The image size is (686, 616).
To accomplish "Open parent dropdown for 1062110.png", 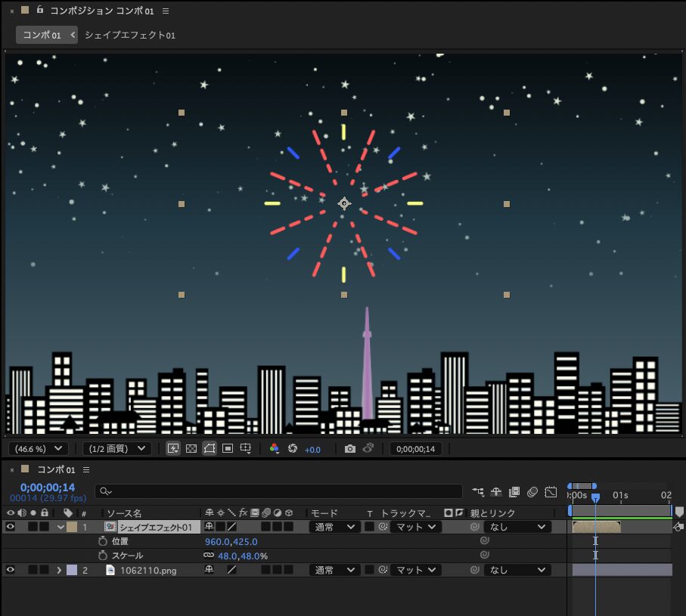I will click(x=517, y=570).
